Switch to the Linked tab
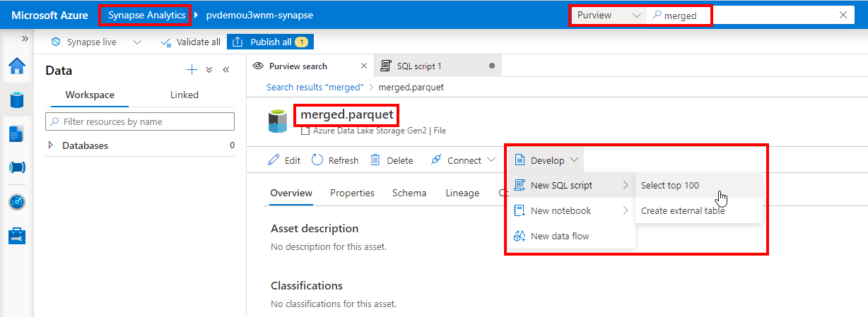The width and height of the screenshot is (868, 317). point(184,95)
